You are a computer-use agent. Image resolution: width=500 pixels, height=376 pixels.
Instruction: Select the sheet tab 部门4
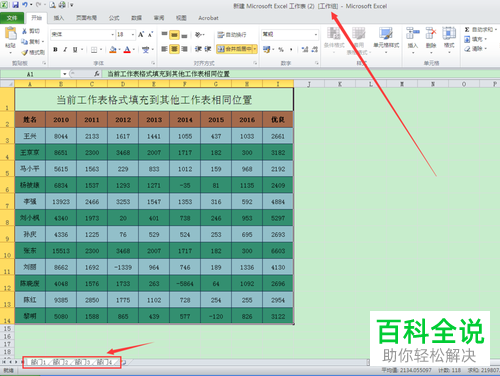point(104,362)
